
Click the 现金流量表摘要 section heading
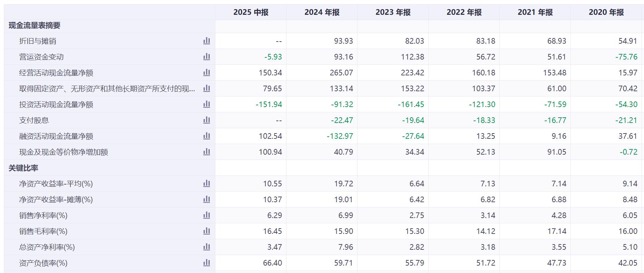pyautogui.click(x=34, y=25)
